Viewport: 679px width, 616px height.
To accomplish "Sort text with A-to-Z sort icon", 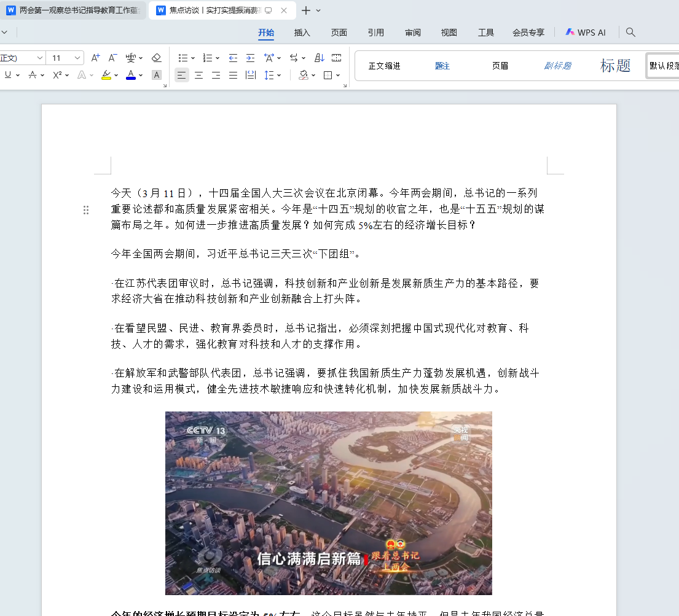I will [x=320, y=58].
